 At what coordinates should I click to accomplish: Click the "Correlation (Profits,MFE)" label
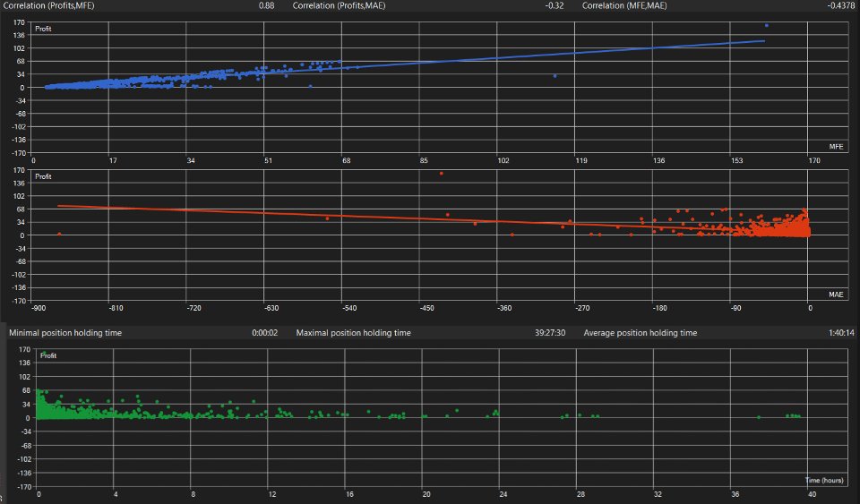click(x=48, y=5)
